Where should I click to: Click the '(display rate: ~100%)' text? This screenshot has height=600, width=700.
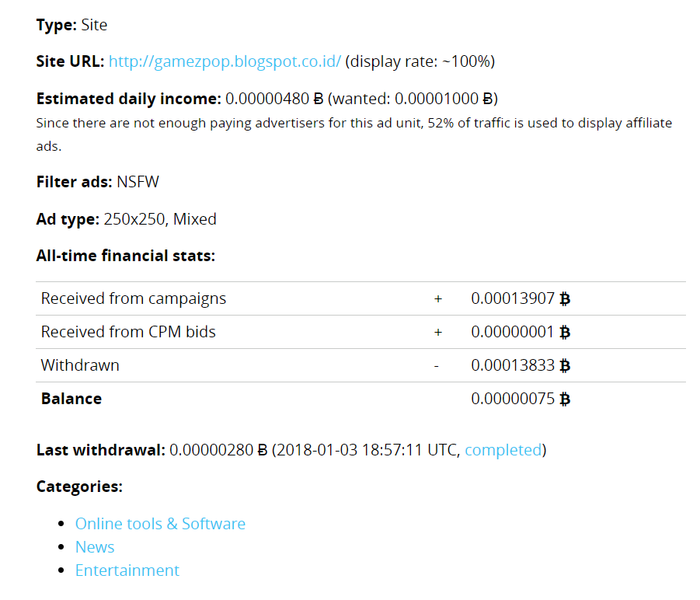click(420, 61)
